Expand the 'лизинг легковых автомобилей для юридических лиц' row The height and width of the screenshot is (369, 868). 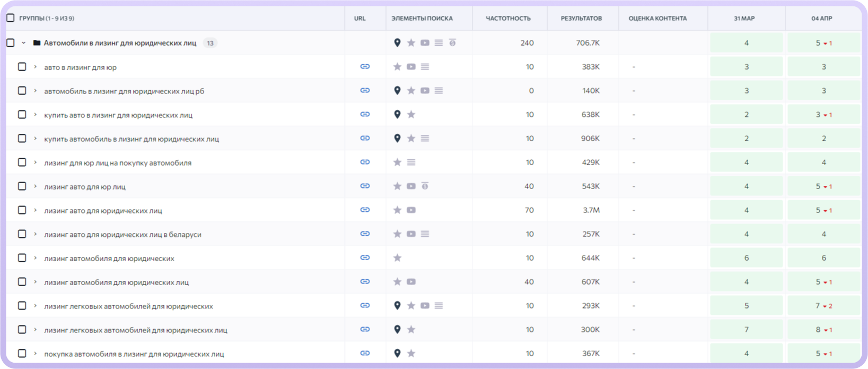coord(36,330)
